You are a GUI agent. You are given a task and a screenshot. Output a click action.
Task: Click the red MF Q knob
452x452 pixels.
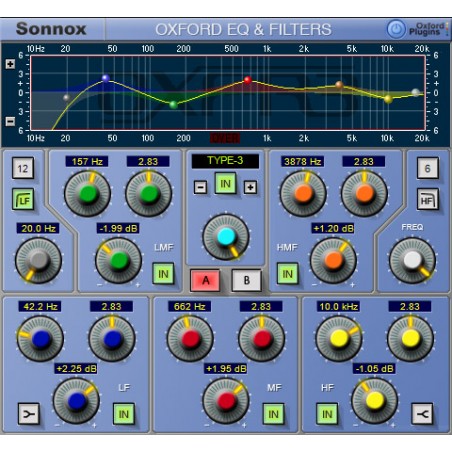point(262,339)
